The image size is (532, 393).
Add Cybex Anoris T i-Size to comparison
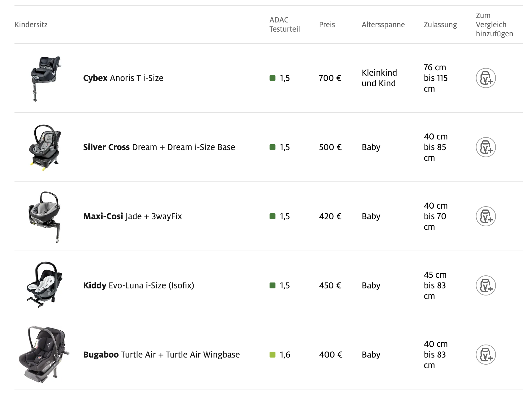486,78
